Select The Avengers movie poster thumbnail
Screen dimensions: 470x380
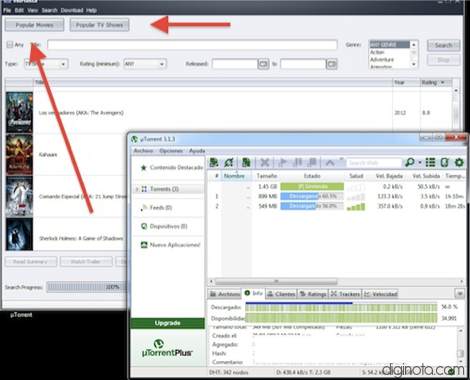click(19, 113)
